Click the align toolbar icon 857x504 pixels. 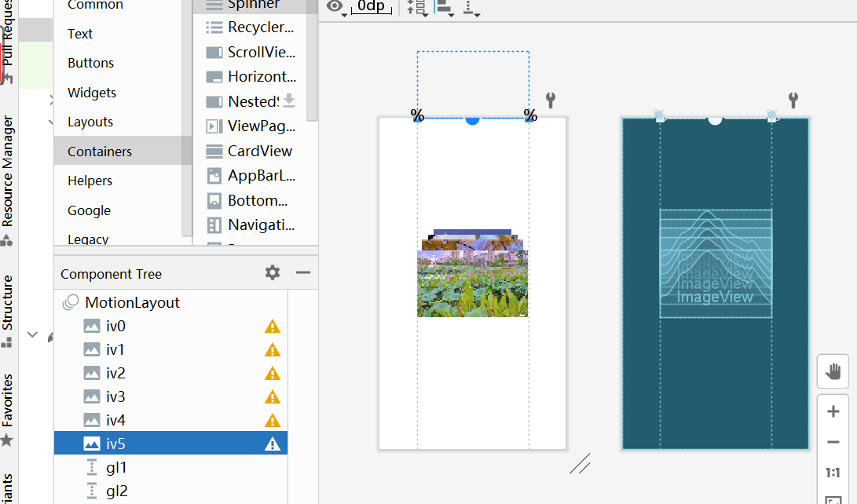pos(442,8)
